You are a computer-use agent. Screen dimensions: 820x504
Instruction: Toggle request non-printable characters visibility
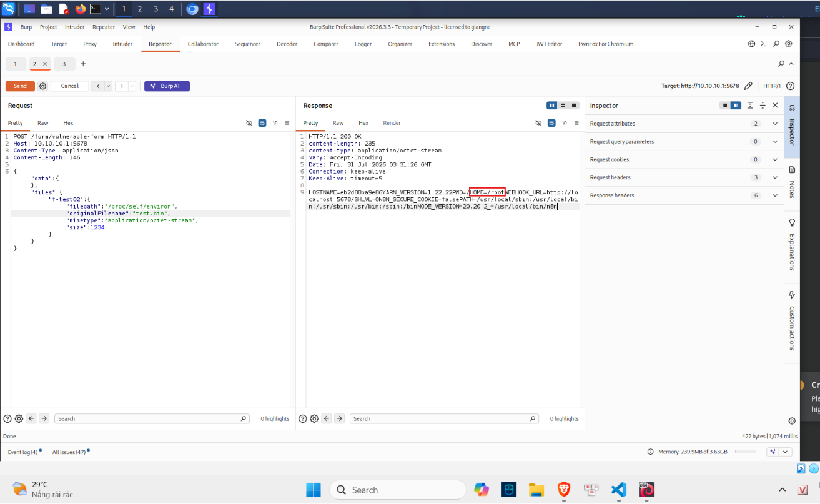click(x=249, y=123)
